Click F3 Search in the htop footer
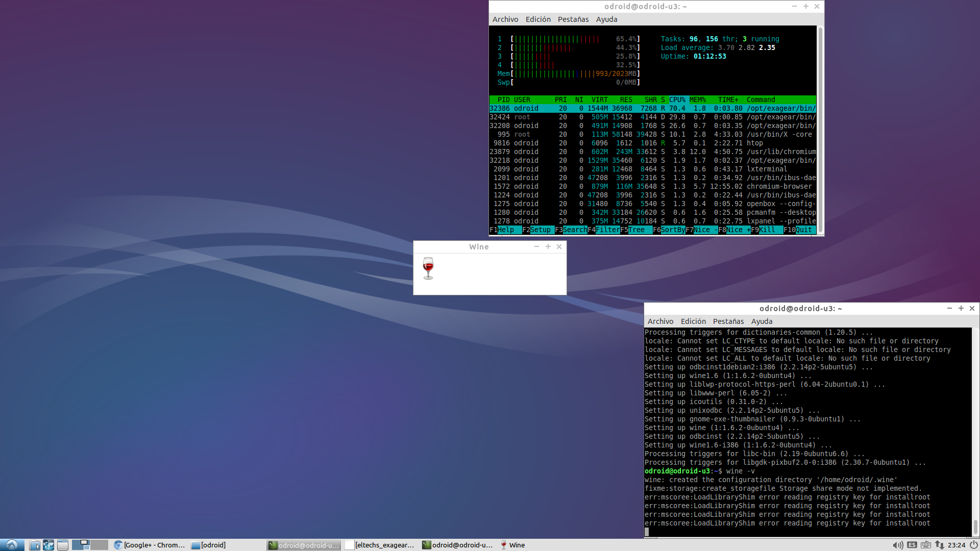 pos(571,230)
